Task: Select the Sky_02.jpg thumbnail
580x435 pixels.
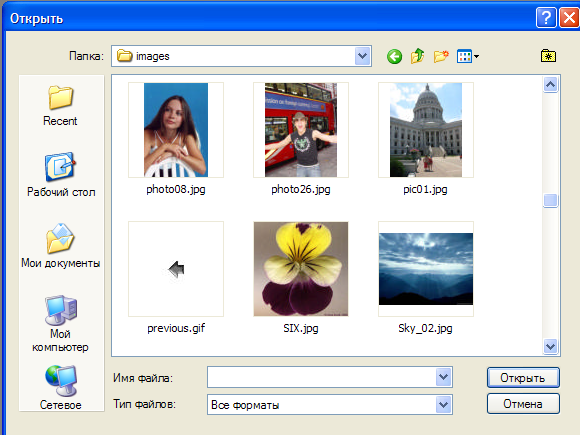Action: coord(426,269)
